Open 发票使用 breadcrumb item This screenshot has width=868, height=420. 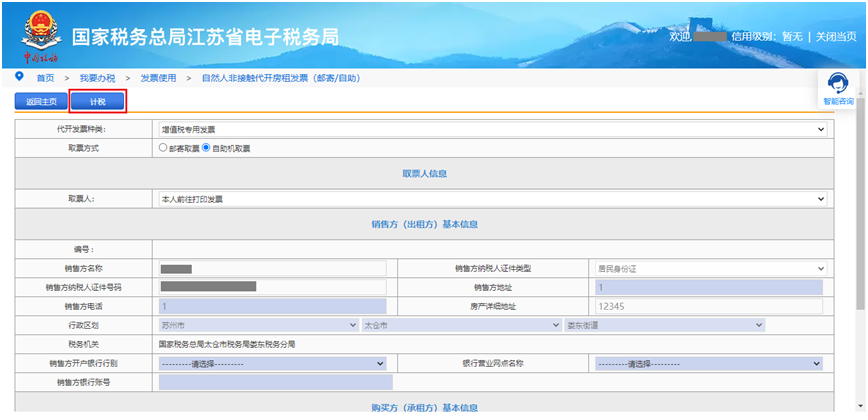point(158,79)
